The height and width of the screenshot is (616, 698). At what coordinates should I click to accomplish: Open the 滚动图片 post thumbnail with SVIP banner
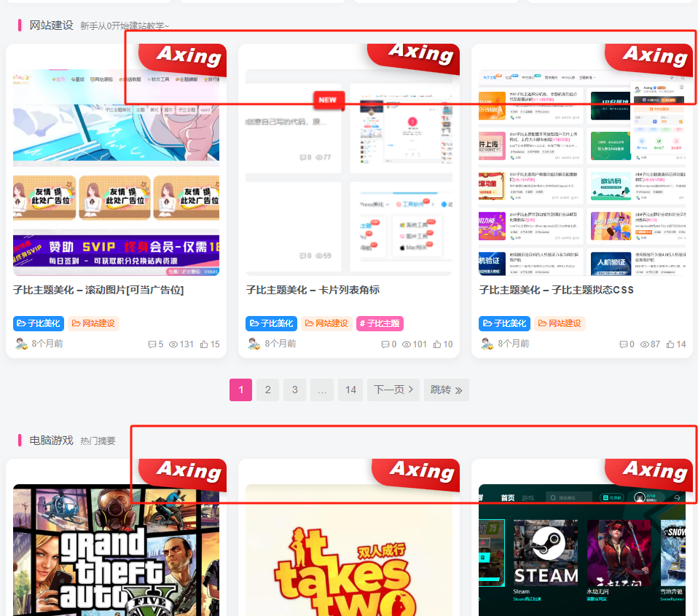(116, 173)
